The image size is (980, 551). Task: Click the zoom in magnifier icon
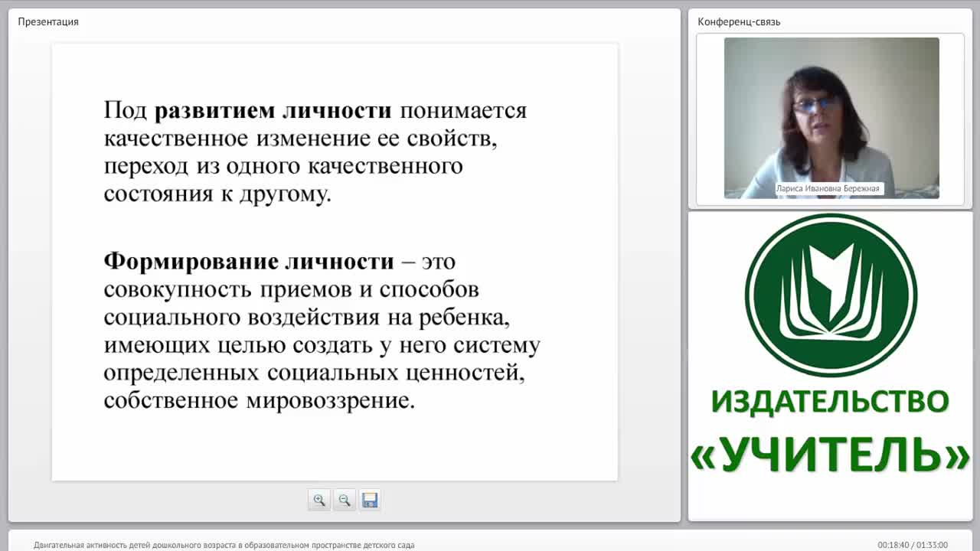click(319, 500)
